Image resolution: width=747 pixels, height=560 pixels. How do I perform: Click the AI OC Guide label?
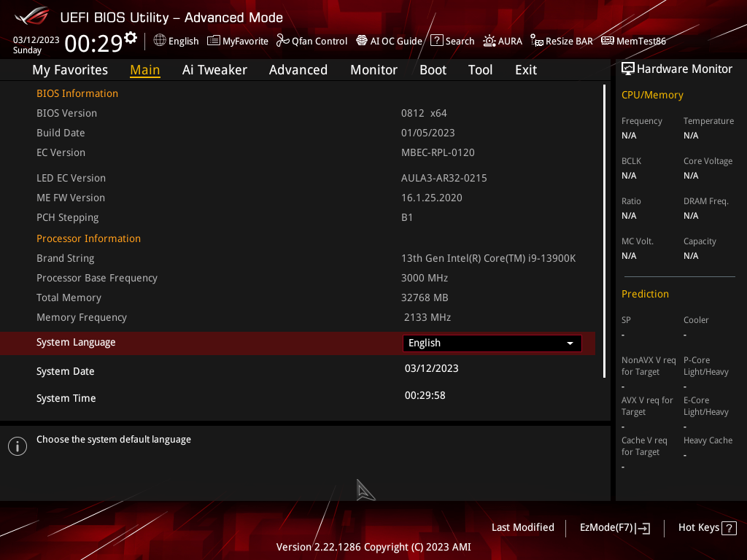coord(396,42)
